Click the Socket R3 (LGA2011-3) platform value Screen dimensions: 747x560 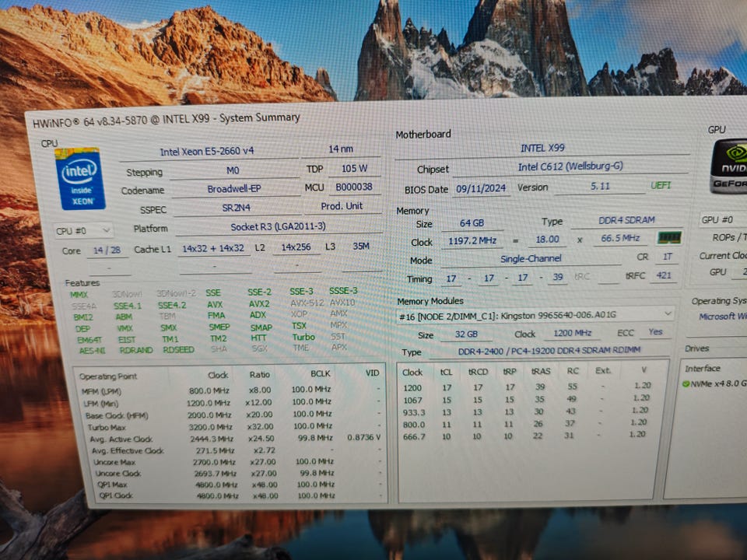click(x=279, y=226)
